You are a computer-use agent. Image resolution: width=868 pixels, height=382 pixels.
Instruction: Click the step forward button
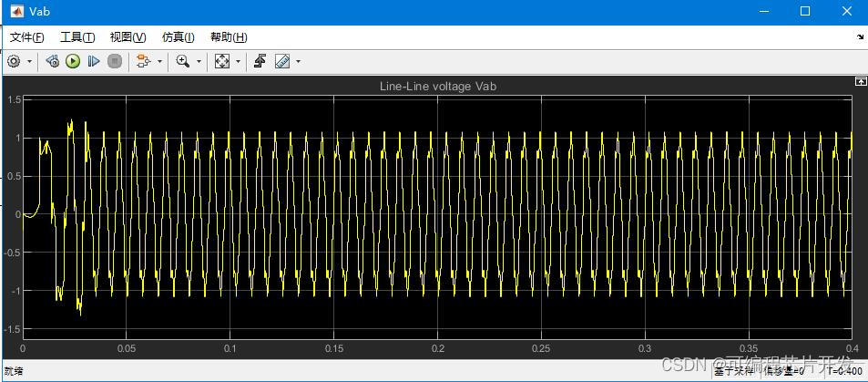94,61
